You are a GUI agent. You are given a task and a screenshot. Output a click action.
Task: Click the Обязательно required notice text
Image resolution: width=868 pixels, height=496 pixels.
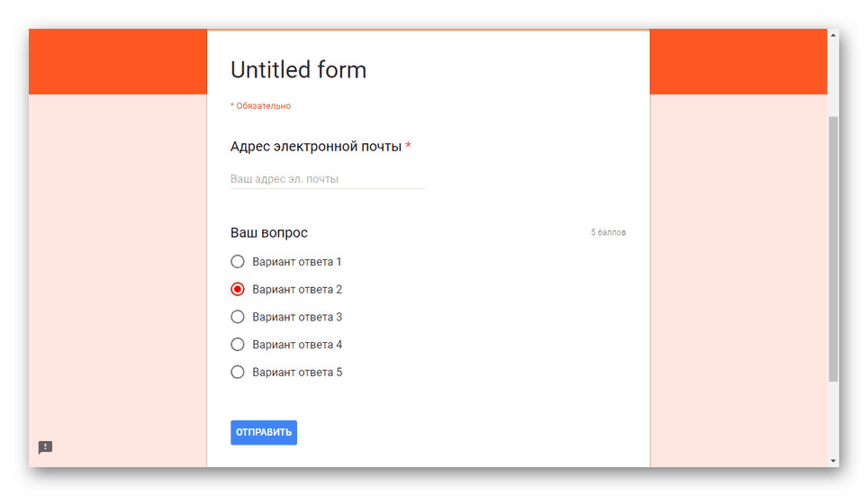click(263, 106)
